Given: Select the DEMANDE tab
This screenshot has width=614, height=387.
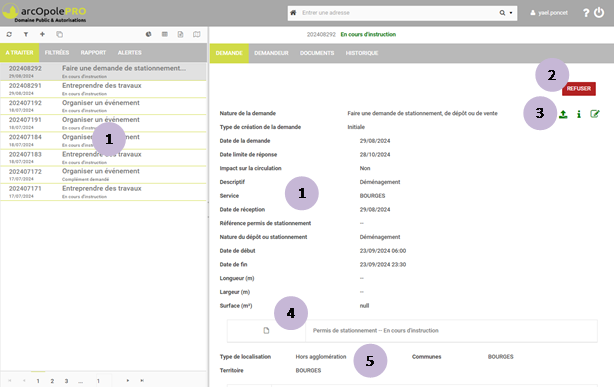Looking at the screenshot, I should [229, 53].
